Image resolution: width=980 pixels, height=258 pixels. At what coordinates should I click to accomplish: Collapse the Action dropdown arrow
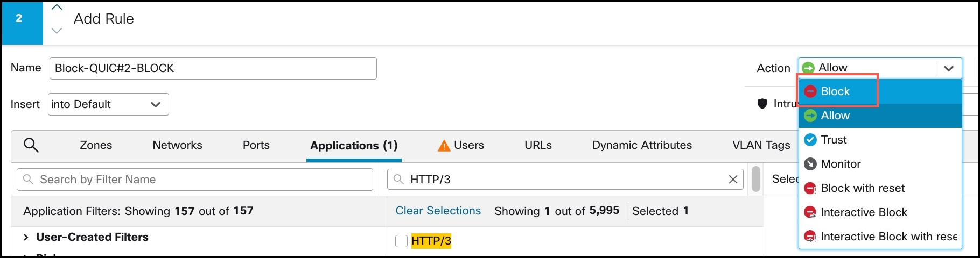point(949,68)
